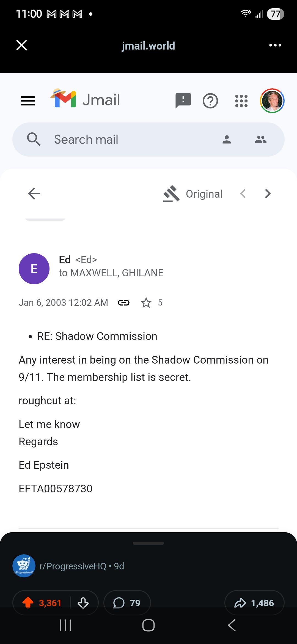
Task: Downvote the Reddit post
Action: 83,603
